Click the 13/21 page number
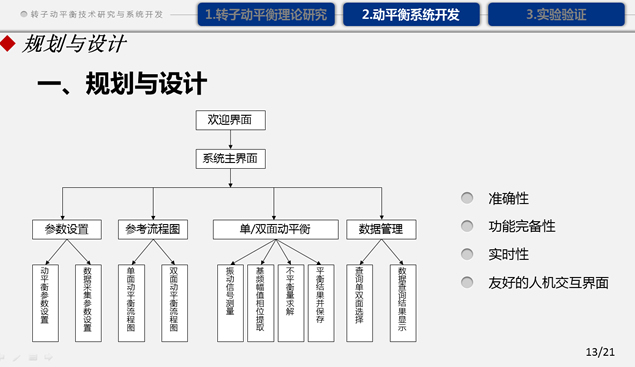This screenshot has width=635, height=367. 600,352
